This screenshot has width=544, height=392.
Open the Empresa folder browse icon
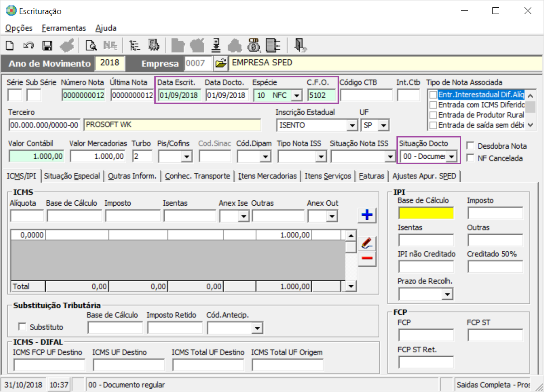click(220, 64)
